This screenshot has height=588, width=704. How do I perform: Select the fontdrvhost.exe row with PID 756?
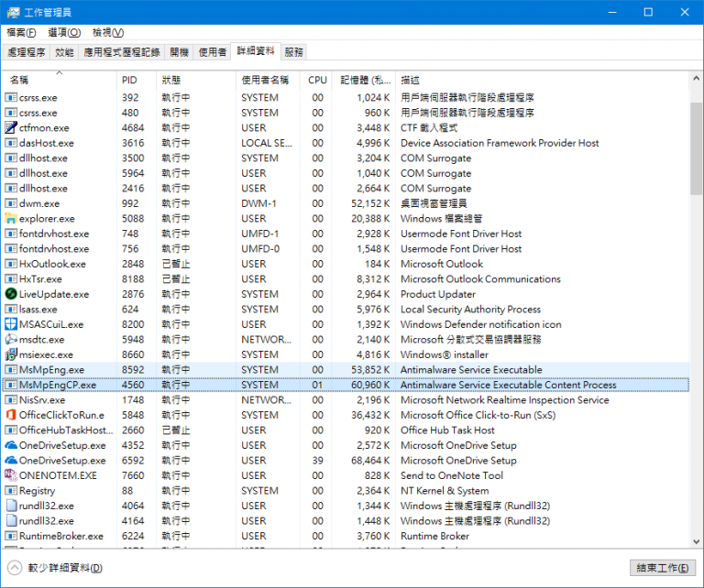point(346,249)
